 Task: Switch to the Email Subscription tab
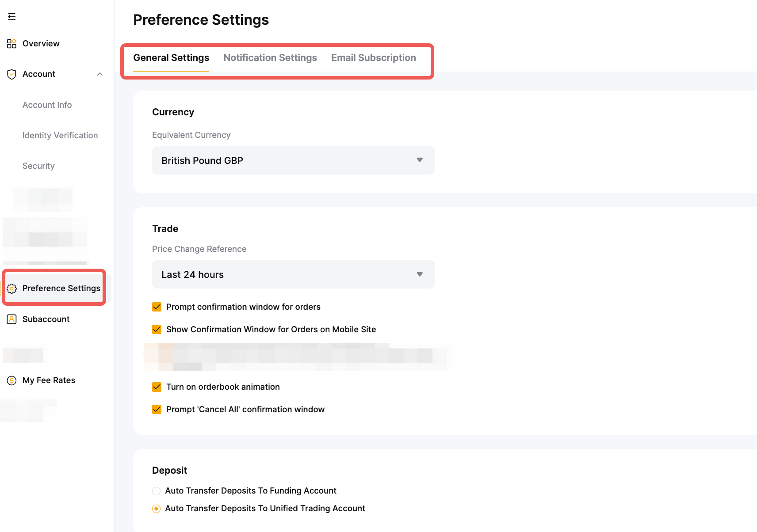pyautogui.click(x=373, y=58)
